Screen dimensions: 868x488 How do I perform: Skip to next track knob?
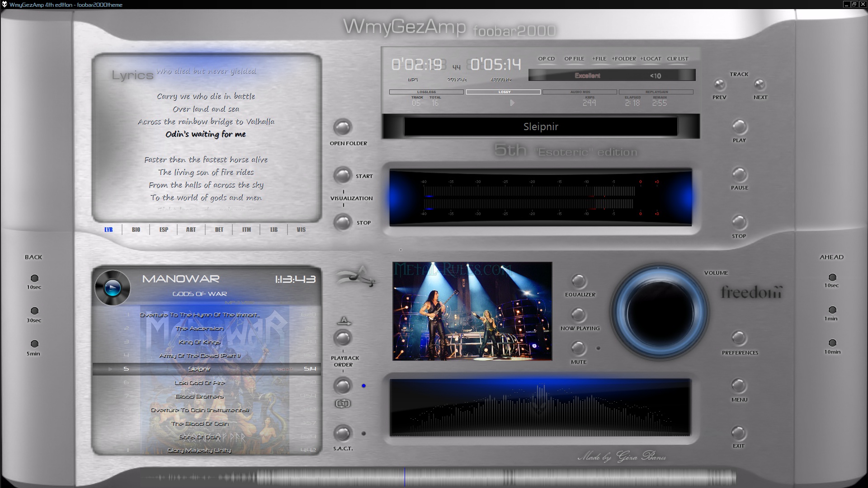(759, 84)
